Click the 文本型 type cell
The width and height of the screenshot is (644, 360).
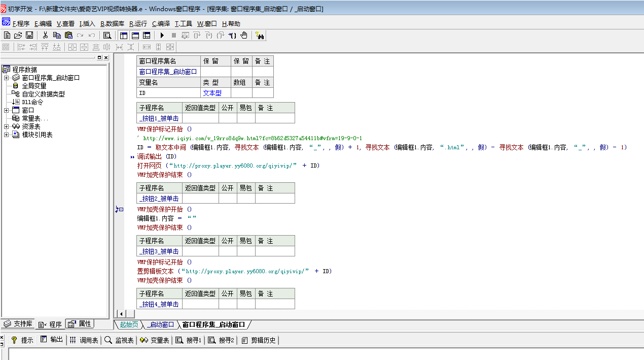click(216, 93)
